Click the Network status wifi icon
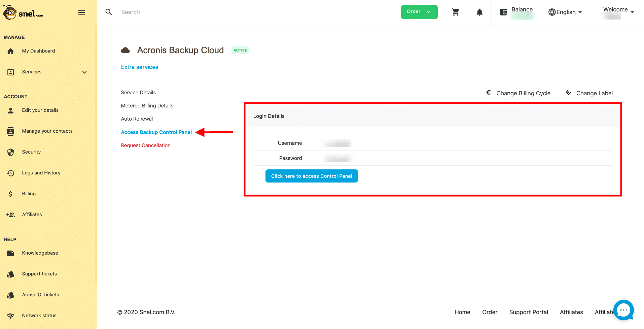This screenshot has width=644, height=329. (11, 316)
